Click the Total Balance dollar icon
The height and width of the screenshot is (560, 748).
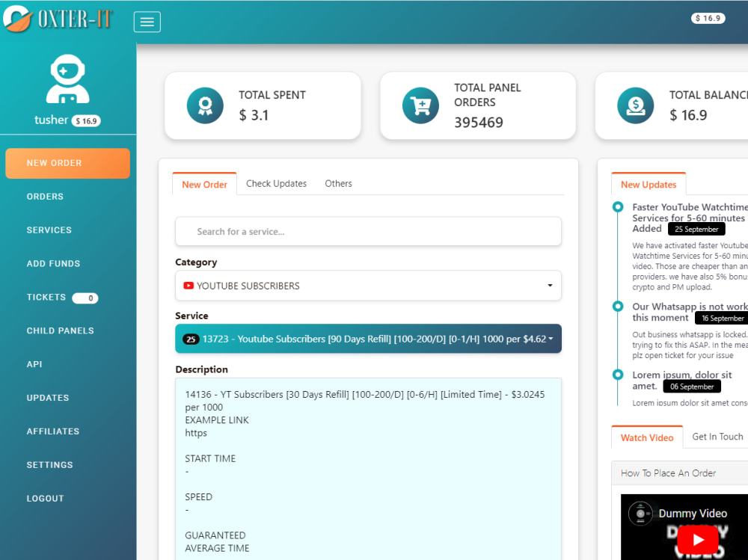(635, 105)
